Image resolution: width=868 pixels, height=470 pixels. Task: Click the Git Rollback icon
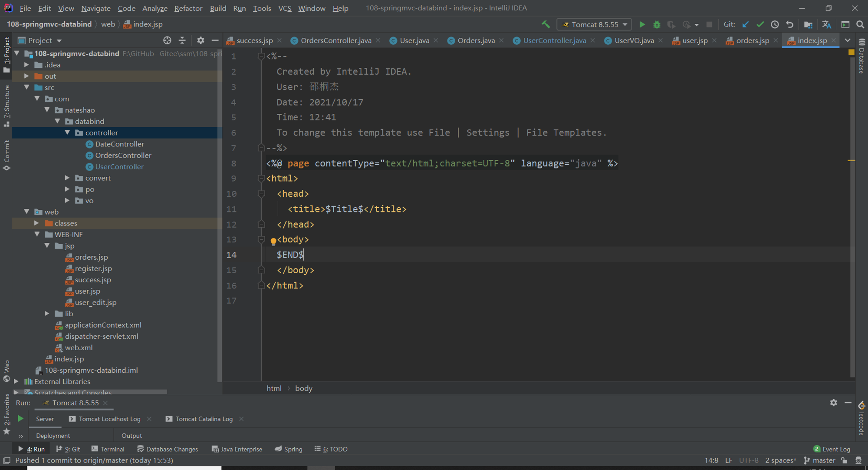(x=789, y=24)
